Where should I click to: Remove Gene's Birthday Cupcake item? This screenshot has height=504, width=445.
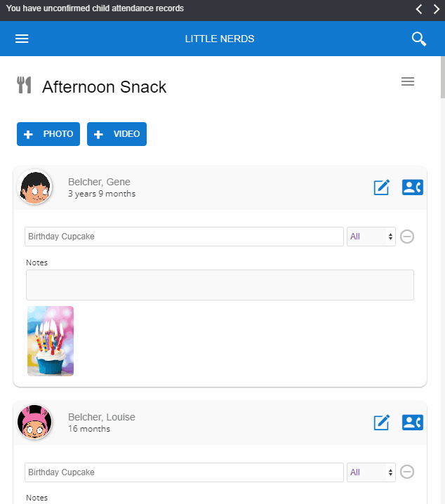(407, 237)
